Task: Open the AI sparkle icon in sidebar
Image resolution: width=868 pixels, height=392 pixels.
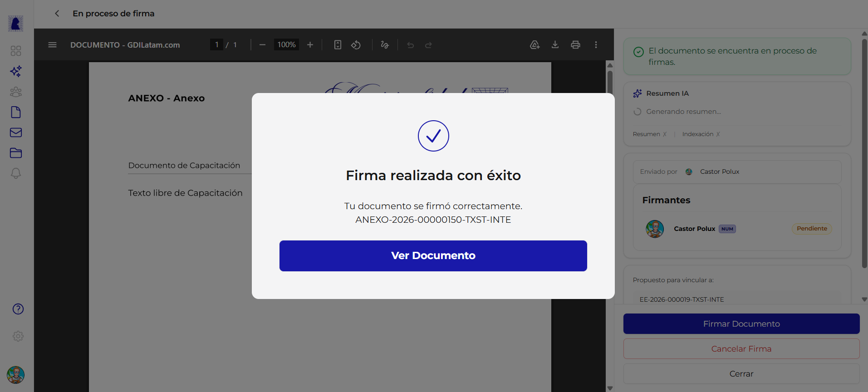Action: 16,71
